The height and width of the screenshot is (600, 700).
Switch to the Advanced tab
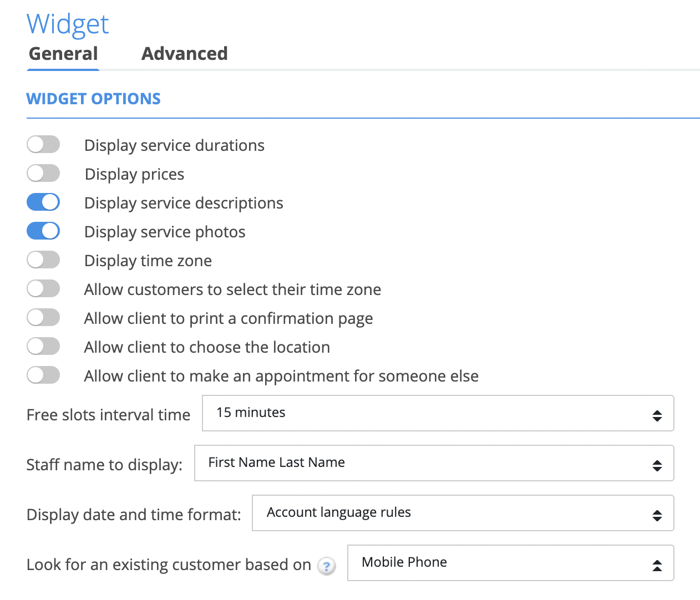(x=184, y=54)
